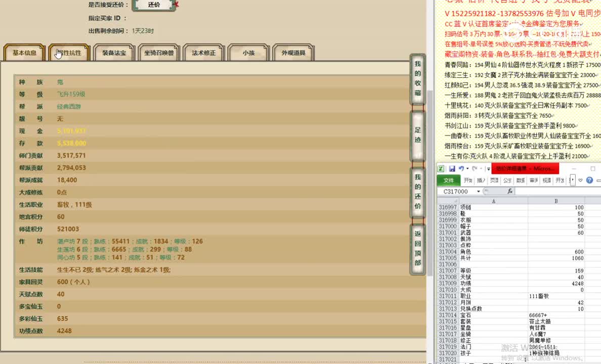Viewport: 601px width, 364px height.
Task: Open the 我的收藏 side panel
Action: [x=417, y=78]
